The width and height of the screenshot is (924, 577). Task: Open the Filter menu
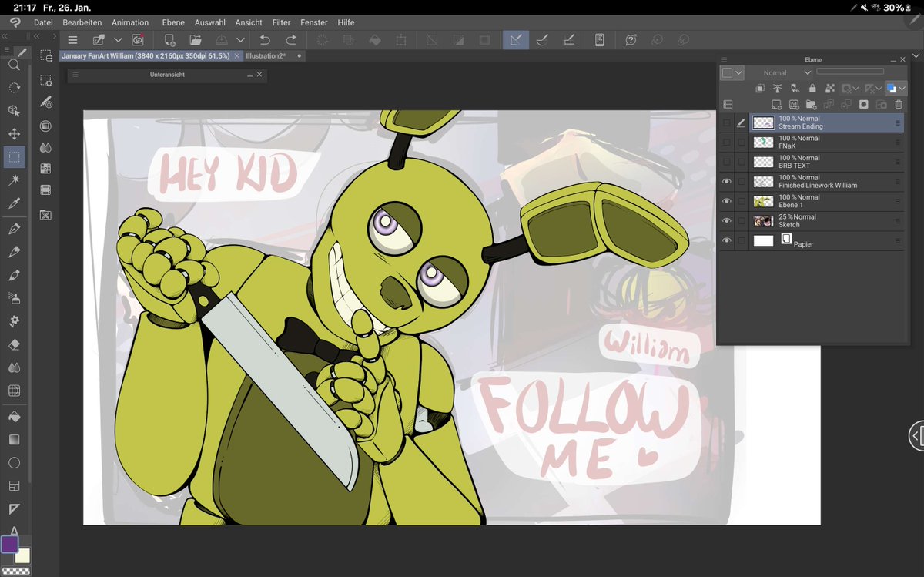[280, 22]
